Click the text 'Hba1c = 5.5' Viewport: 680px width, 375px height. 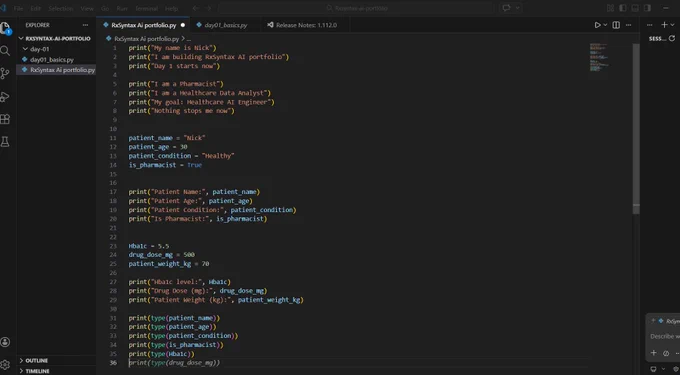point(149,246)
